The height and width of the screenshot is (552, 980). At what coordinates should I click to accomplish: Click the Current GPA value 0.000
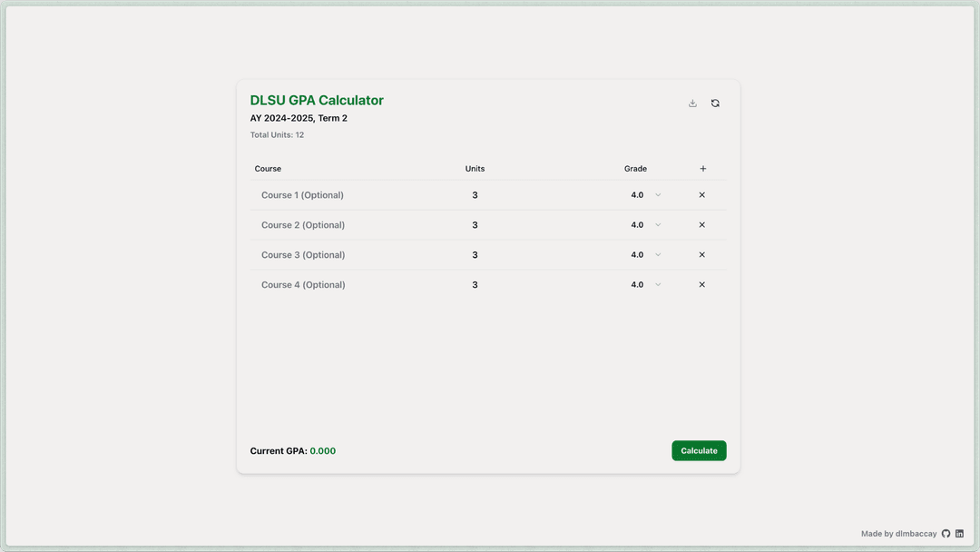322,450
